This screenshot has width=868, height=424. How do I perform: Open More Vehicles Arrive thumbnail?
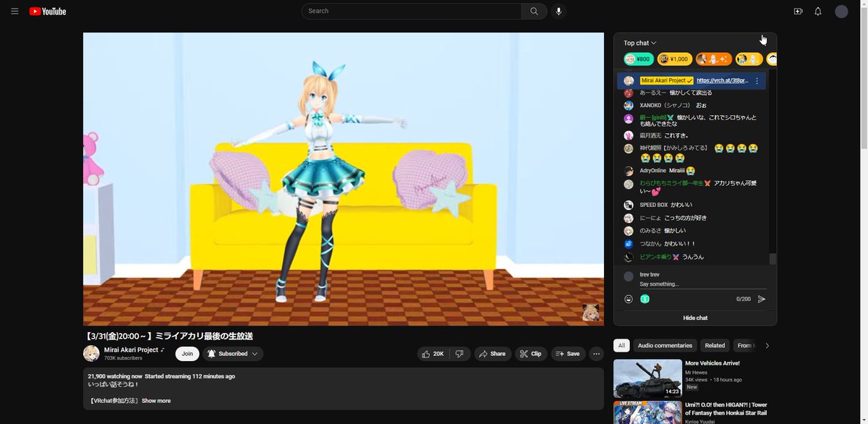[x=647, y=378]
